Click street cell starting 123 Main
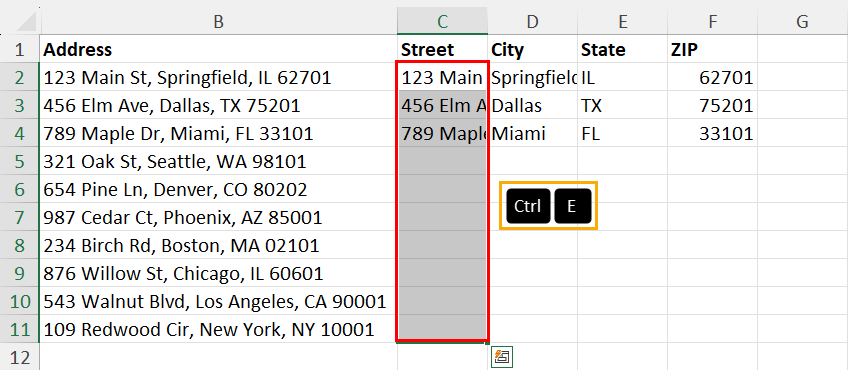The image size is (848, 370). pyautogui.click(x=442, y=77)
